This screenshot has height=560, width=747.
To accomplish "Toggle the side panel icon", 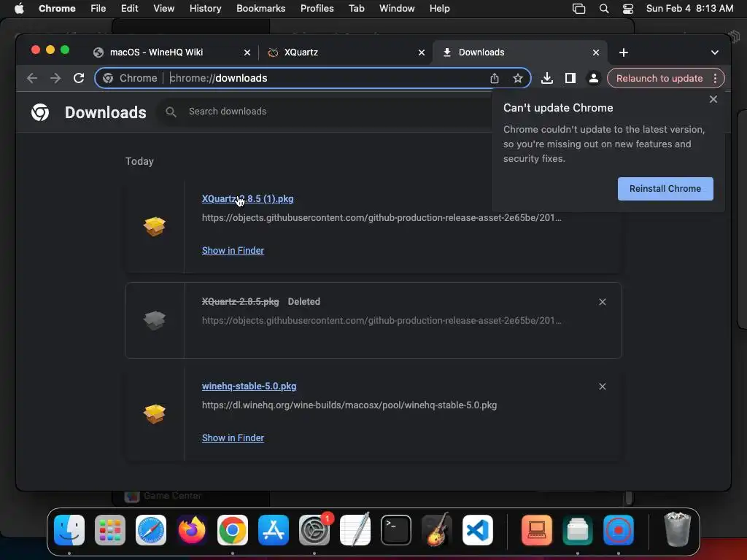I will tap(570, 78).
